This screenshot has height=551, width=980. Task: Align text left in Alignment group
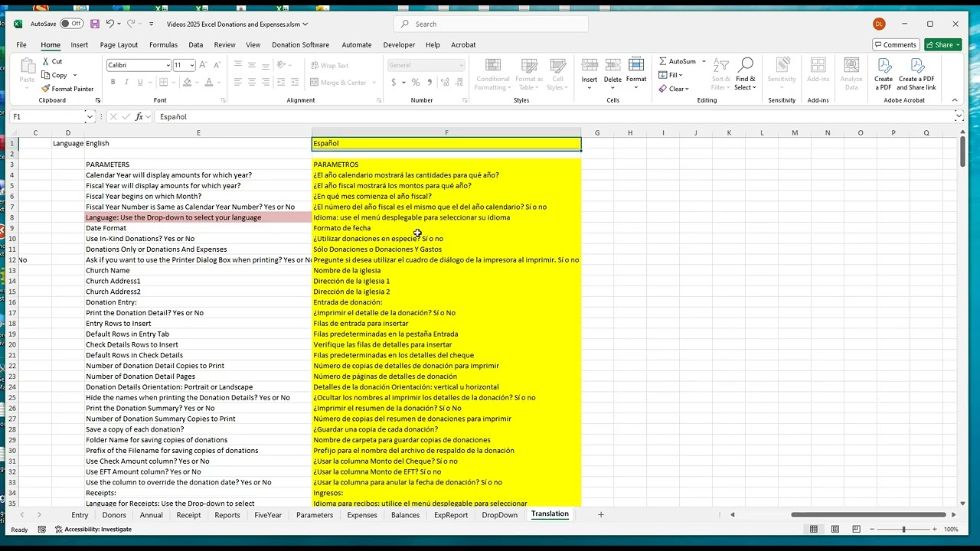tap(238, 82)
